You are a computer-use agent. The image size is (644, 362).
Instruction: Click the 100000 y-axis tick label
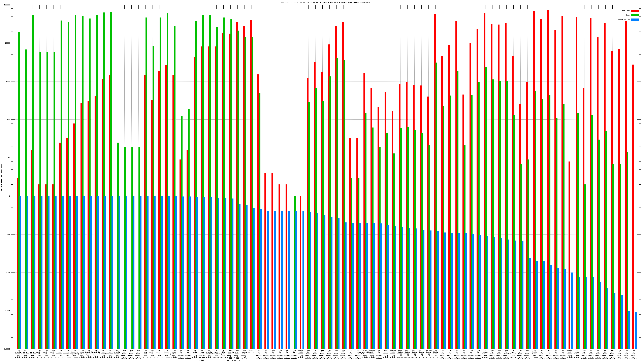7,5
